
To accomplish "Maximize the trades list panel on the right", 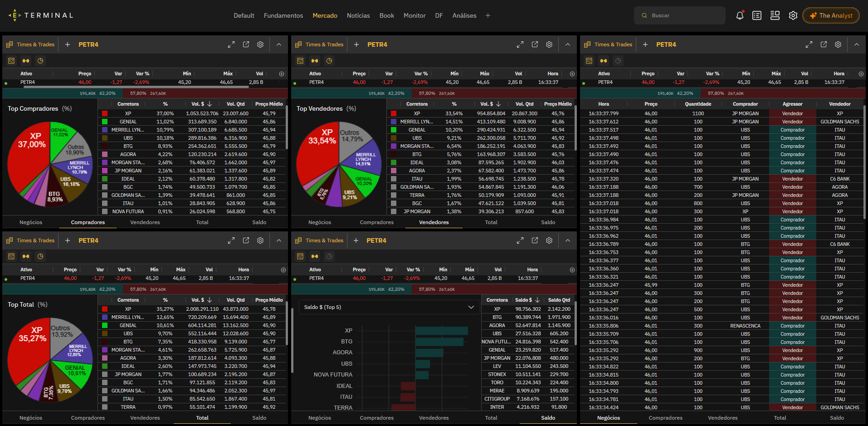I will point(809,44).
